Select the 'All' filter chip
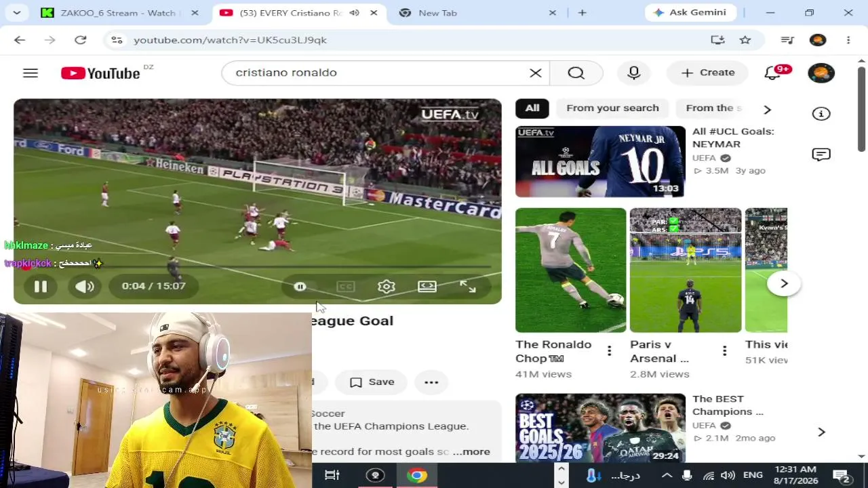Image resolution: width=868 pixels, height=488 pixels. click(532, 108)
